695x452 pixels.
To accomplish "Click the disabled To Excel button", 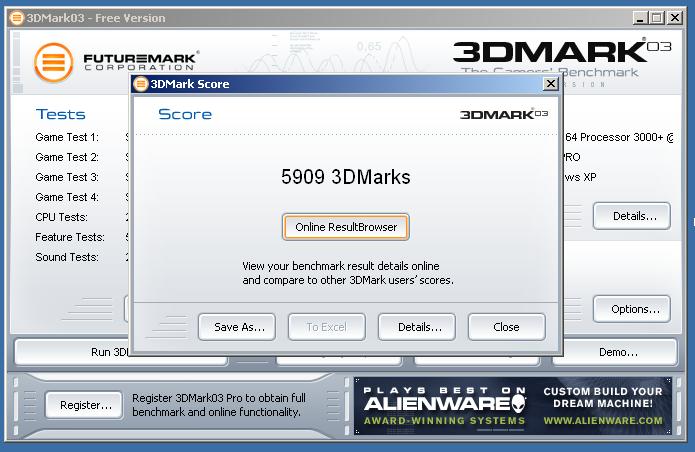I will click(327, 327).
